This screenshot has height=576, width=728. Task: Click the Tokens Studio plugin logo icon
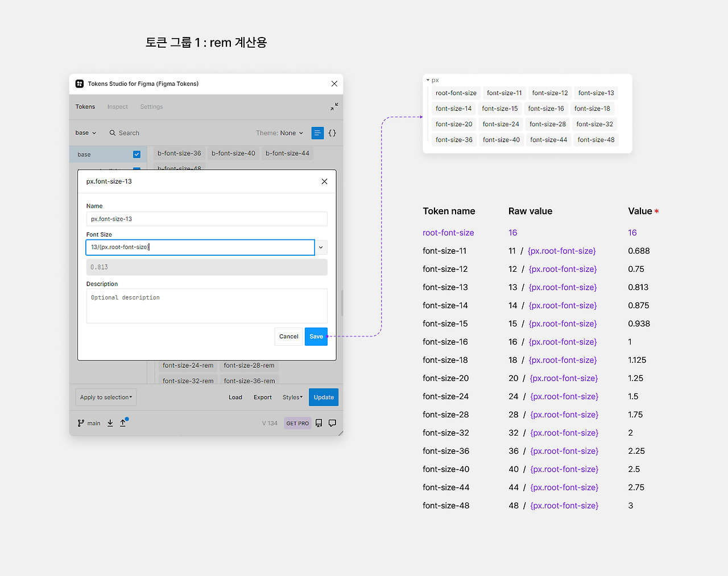(80, 84)
